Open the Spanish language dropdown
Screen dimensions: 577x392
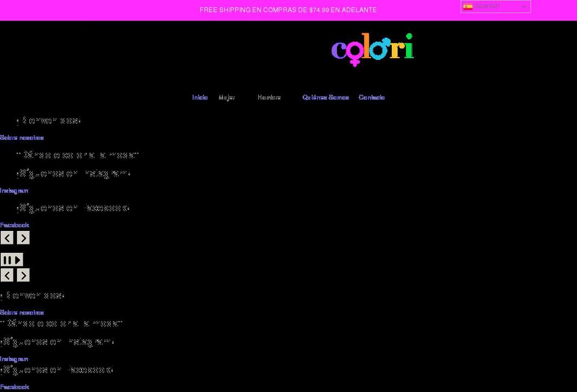pos(495,7)
